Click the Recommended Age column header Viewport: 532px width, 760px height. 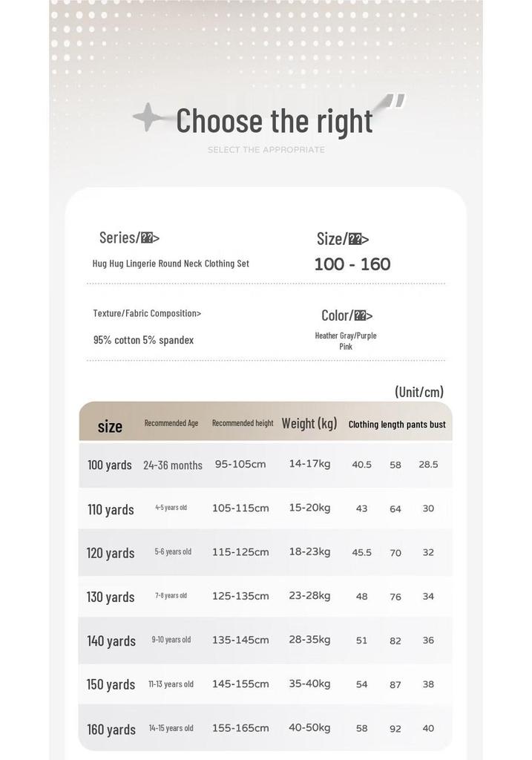(171, 423)
